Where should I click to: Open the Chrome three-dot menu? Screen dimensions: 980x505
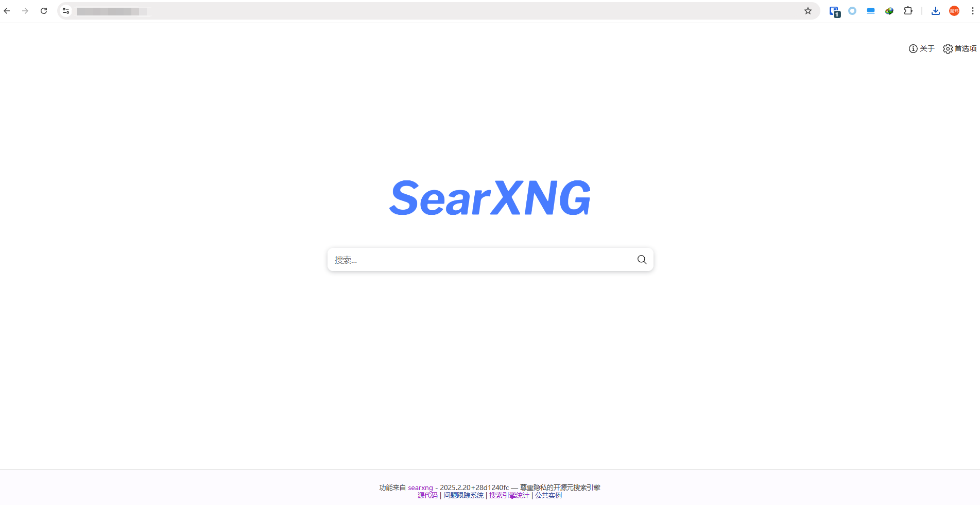[x=973, y=10]
